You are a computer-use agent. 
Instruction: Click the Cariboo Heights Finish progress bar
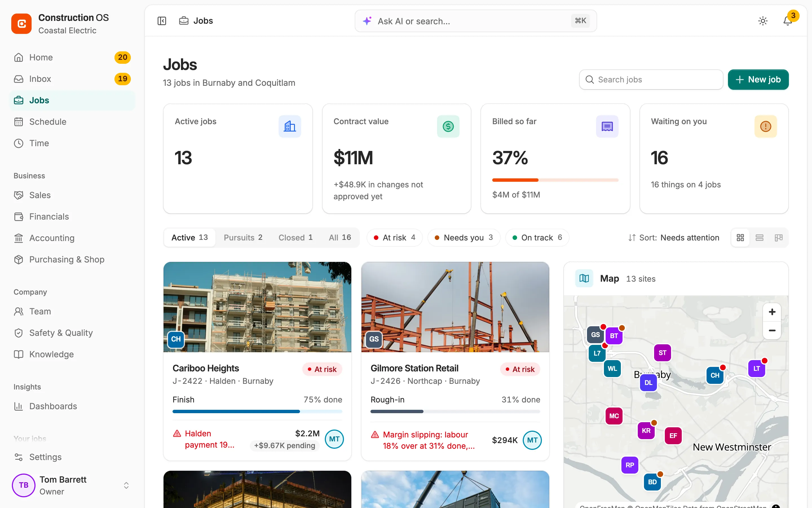pyautogui.click(x=257, y=411)
